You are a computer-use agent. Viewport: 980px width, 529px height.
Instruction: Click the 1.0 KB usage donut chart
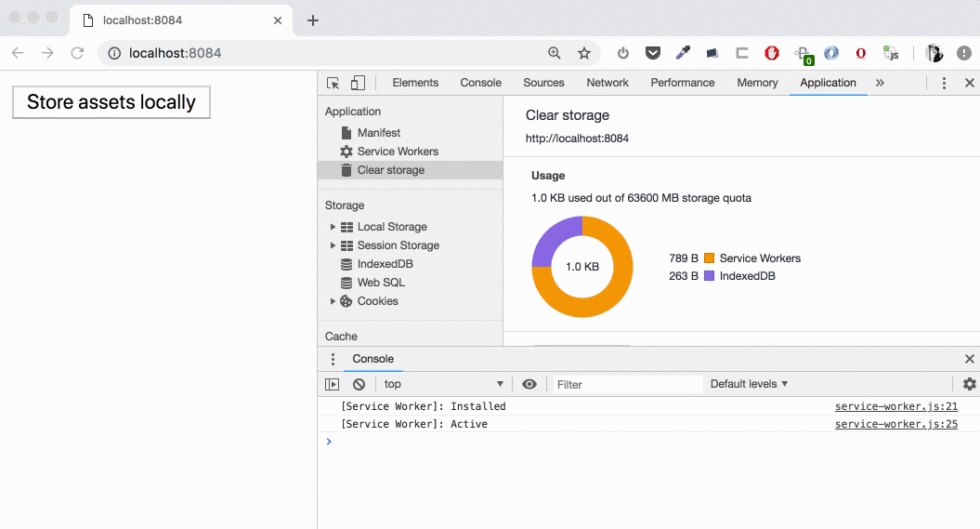[x=582, y=267]
